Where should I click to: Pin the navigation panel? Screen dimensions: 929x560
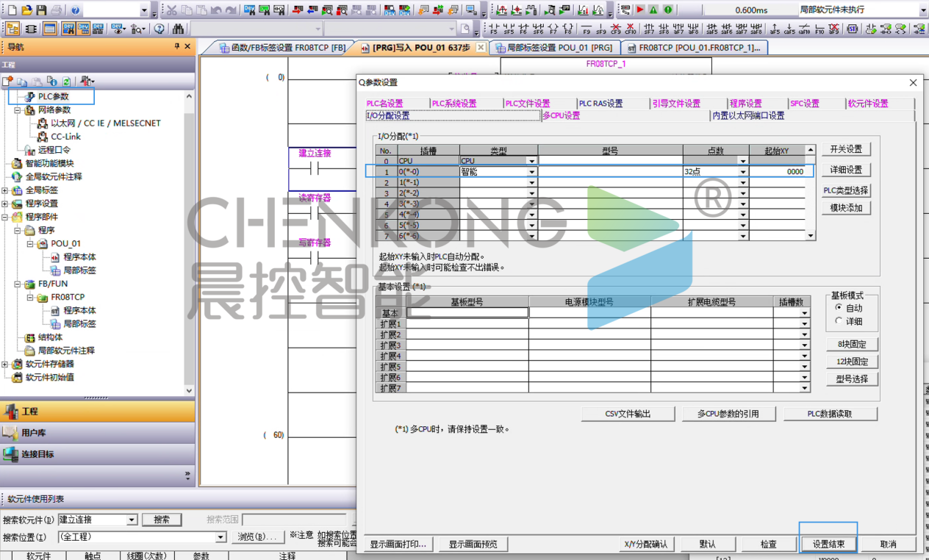176,46
